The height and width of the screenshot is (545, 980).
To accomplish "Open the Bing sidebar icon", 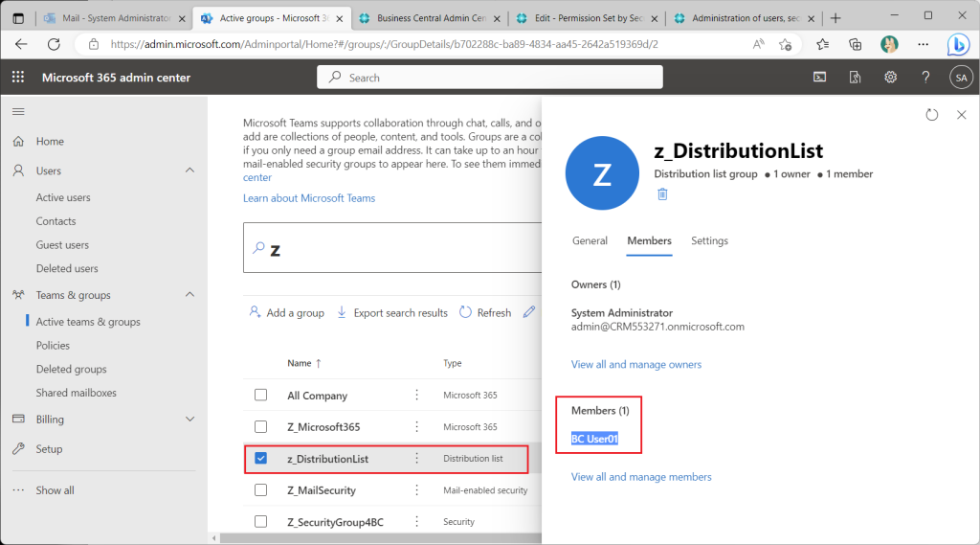I will [958, 44].
